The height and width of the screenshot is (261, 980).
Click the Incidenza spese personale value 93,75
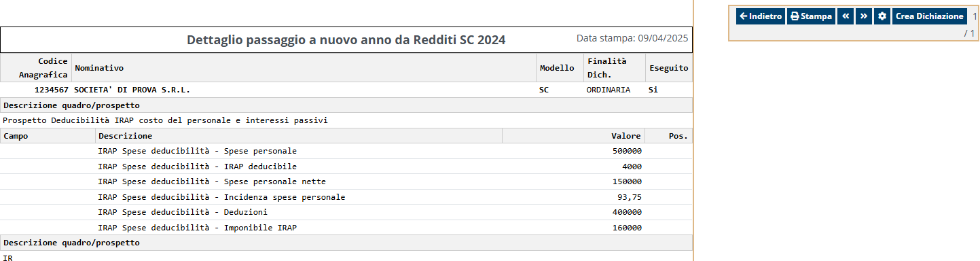pos(629,197)
